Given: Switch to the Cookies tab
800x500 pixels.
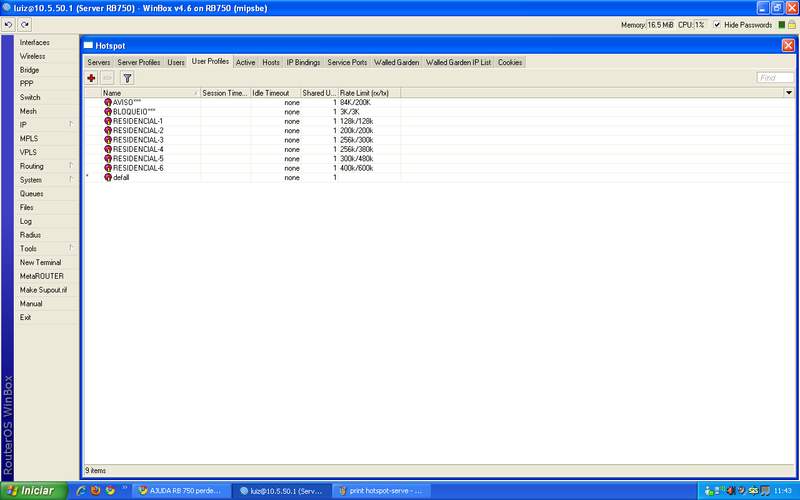Looking at the screenshot, I should pyautogui.click(x=510, y=62).
